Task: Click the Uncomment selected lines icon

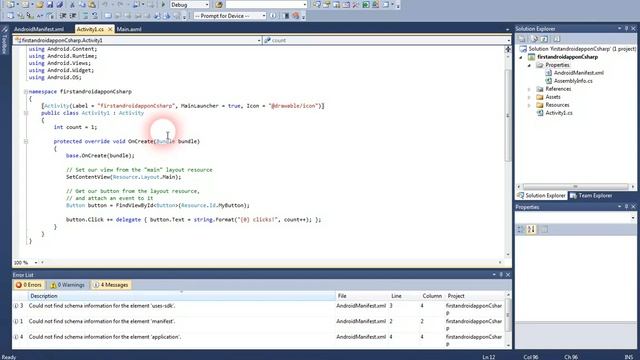Action: 95,16
